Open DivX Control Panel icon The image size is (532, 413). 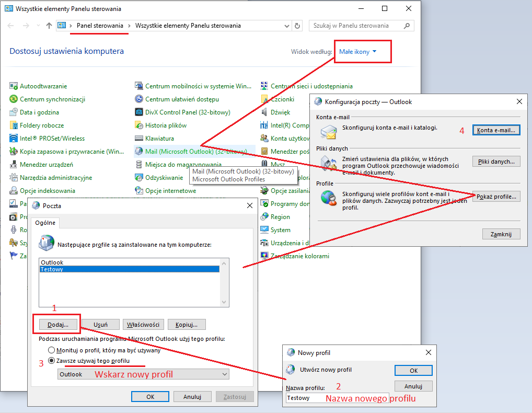(139, 112)
